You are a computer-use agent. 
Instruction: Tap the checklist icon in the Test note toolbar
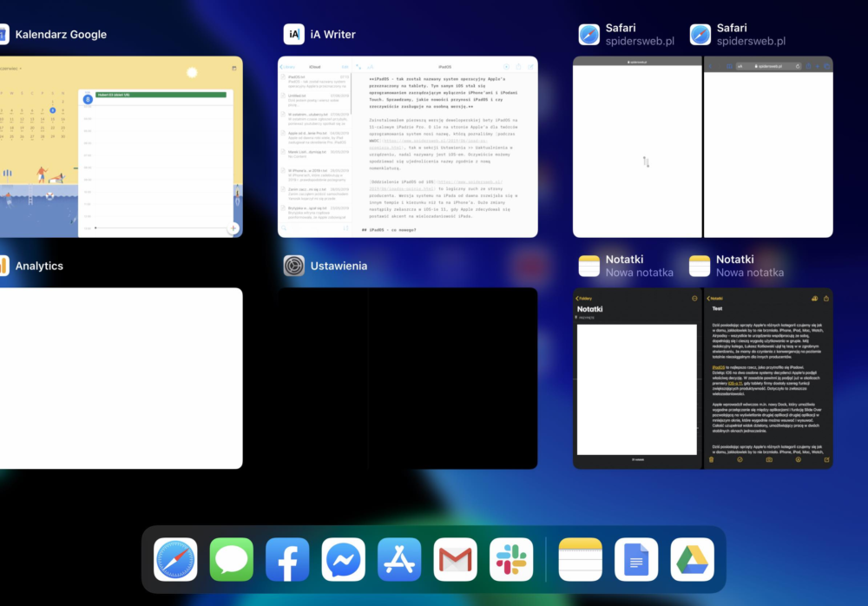tap(740, 459)
